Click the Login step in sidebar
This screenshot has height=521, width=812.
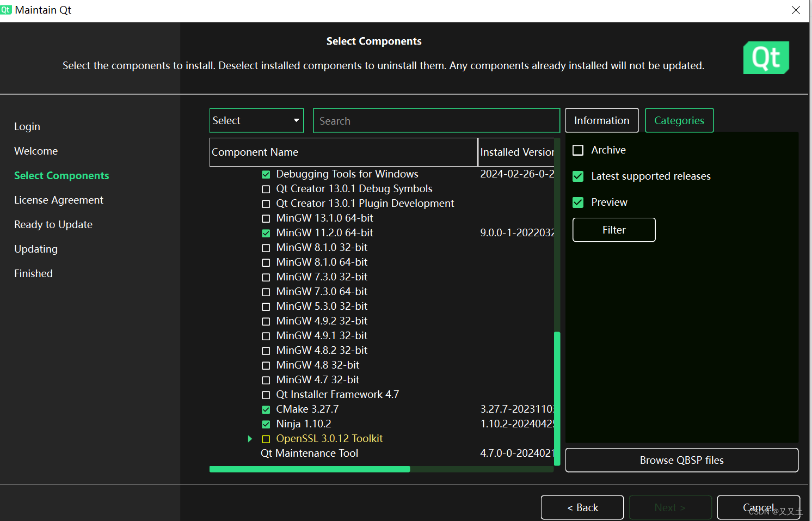coord(27,126)
